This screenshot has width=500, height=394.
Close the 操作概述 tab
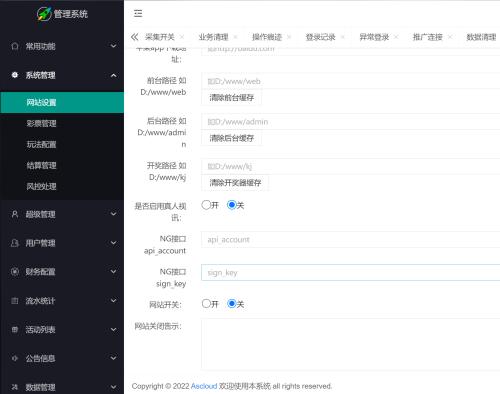coord(289,37)
